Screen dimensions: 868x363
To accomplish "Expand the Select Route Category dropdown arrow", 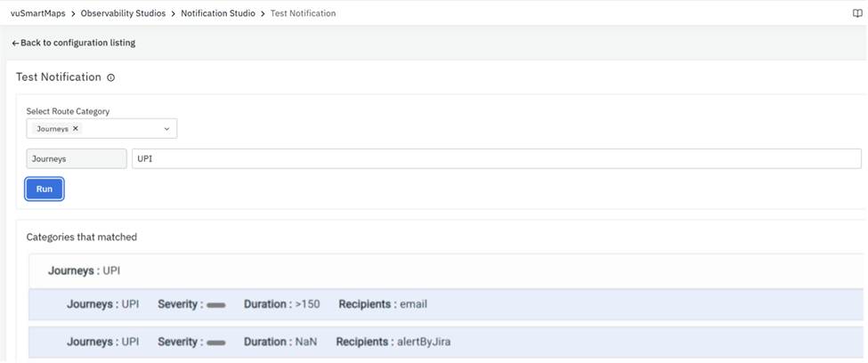I will click(166, 129).
